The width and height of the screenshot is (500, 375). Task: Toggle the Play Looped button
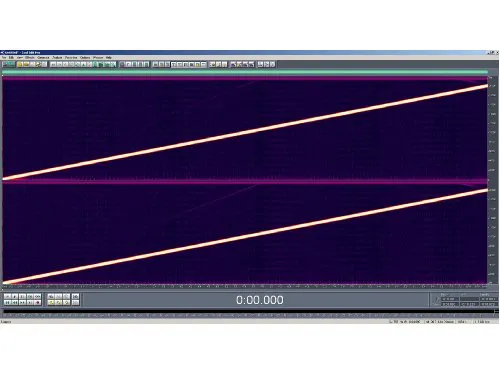pyautogui.click(x=38, y=296)
